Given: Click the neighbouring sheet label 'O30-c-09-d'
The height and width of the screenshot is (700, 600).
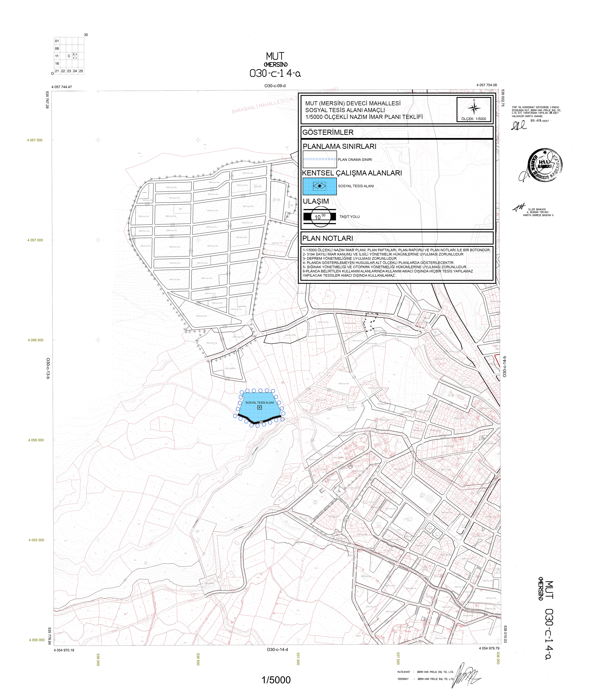Looking at the screenshot, I should pos(275,86).
